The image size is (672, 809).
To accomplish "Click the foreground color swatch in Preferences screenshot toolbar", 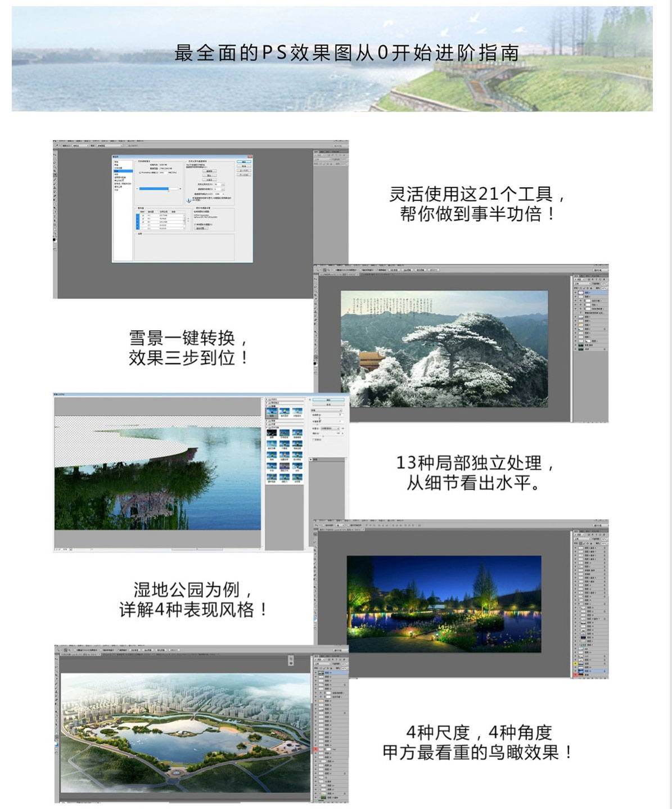I will click(54, 240).
